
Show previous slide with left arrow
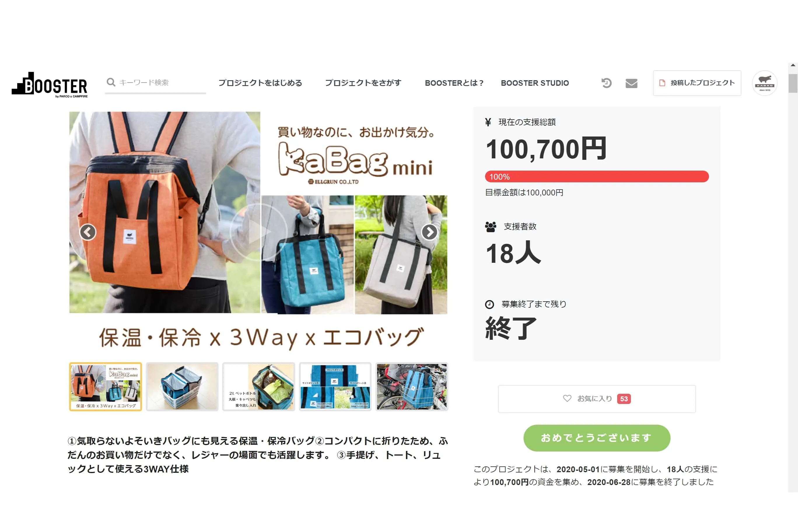[x=88, y=232]
